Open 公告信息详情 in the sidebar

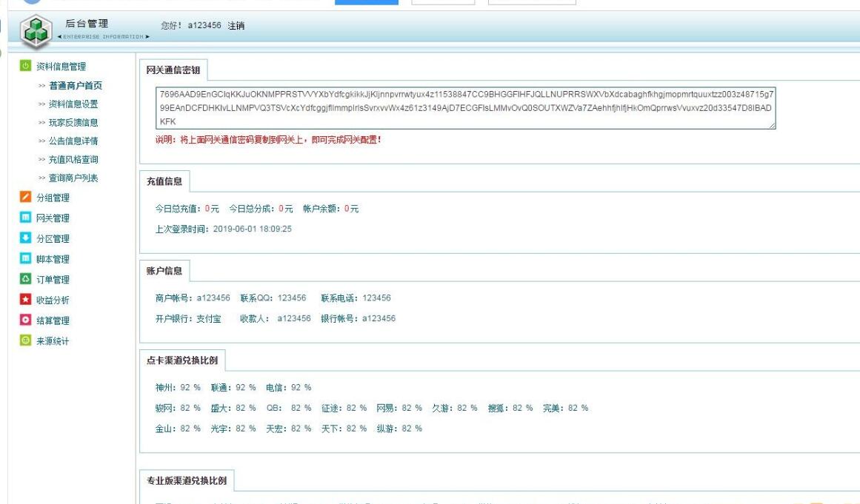pos(73,141)
